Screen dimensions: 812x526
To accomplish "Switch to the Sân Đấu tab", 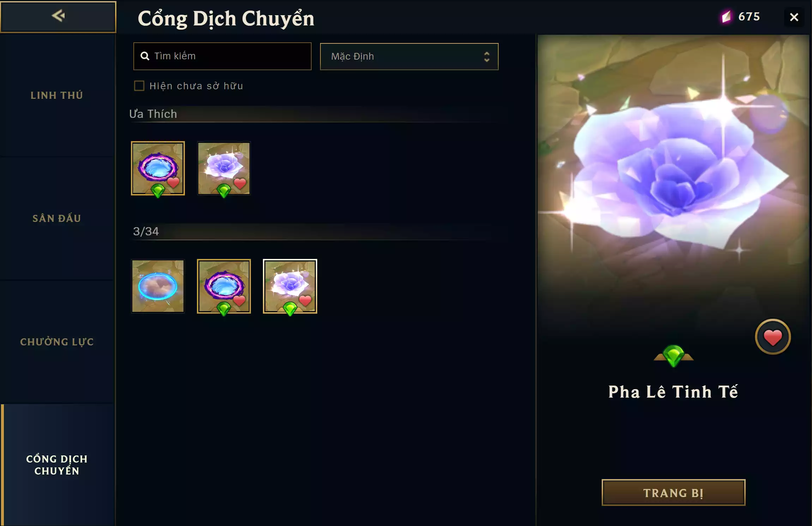I will (x=57, y=218).
